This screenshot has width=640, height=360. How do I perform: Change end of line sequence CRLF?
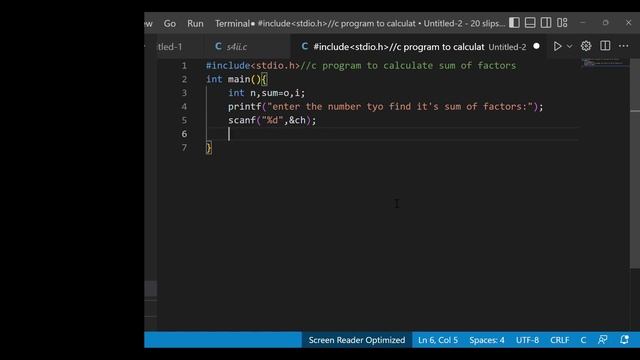pyautogui.click(x=560, y=340)
